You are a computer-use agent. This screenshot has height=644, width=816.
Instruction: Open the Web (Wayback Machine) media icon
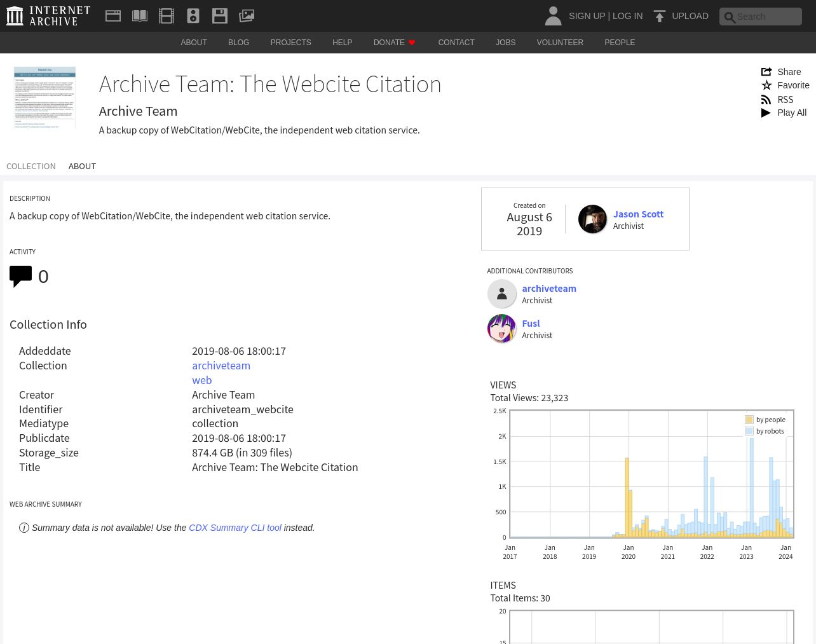click(113, 16)
